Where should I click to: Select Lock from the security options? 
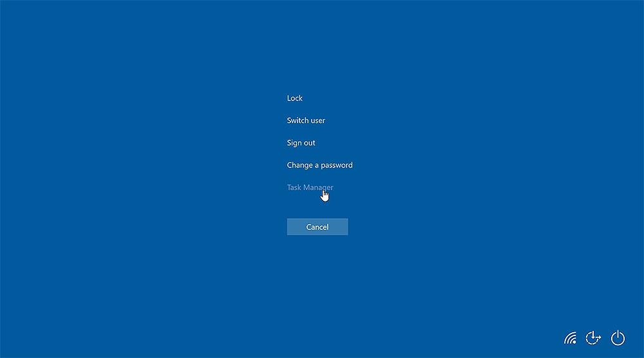(294, 98)
